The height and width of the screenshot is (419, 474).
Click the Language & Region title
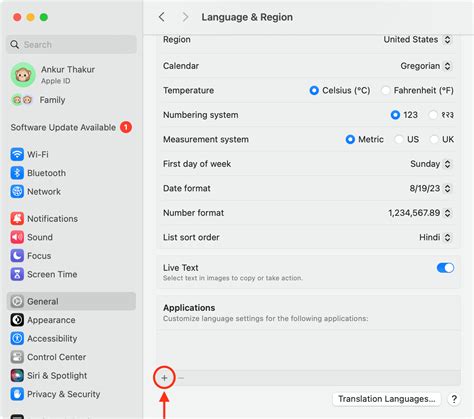247,17
